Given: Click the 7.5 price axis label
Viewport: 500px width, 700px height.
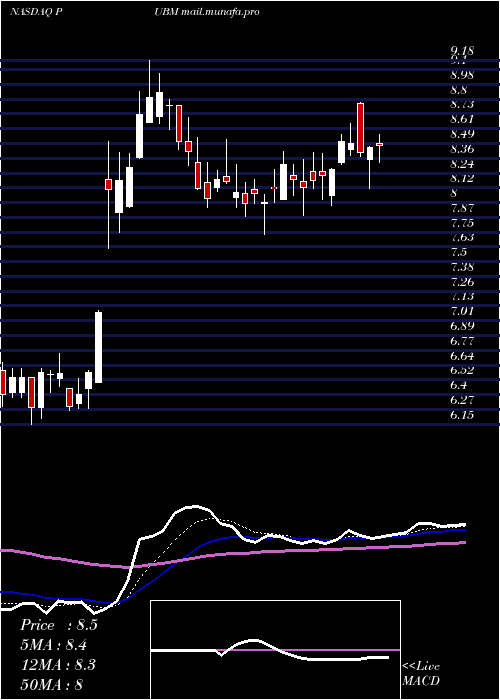Looking at the screenshot, I should 458,252.
